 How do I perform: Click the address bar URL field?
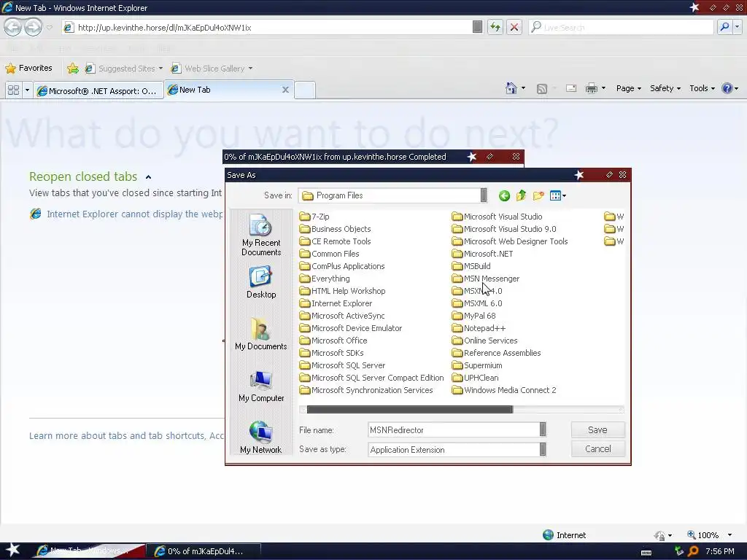coord(267,28)
